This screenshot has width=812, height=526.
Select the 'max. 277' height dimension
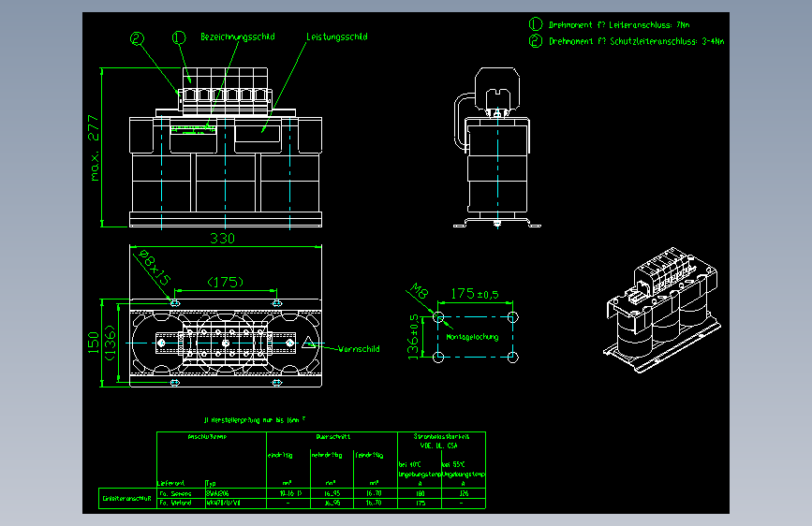click(94, 148)
